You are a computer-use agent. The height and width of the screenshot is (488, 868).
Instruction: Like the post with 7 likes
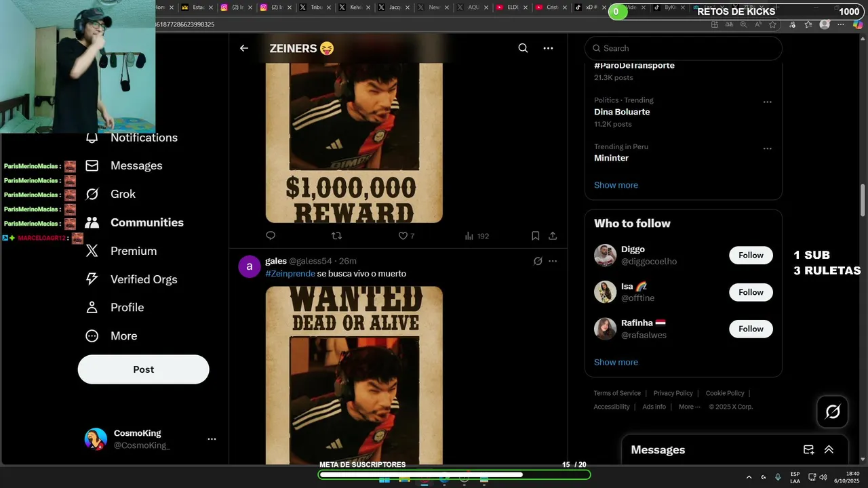click(406, 236)
